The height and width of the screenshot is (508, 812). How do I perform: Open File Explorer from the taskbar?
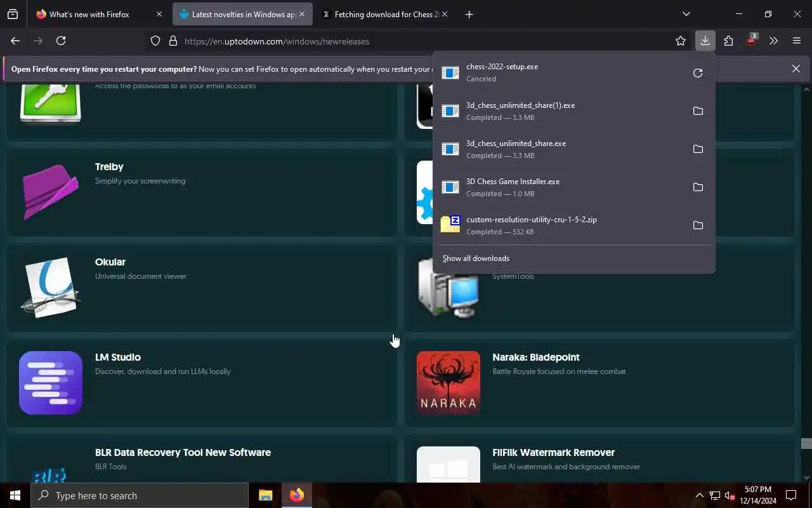tap(265, 495)
